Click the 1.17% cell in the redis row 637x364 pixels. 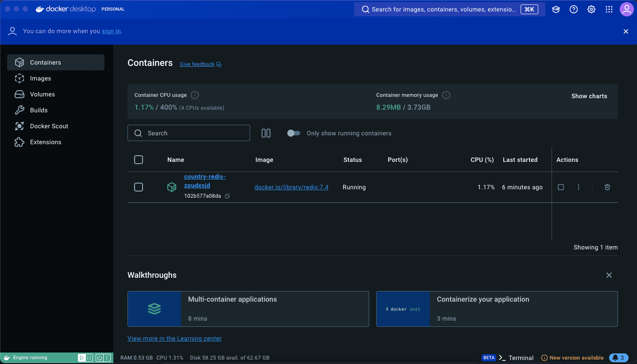tap(486, 187)
